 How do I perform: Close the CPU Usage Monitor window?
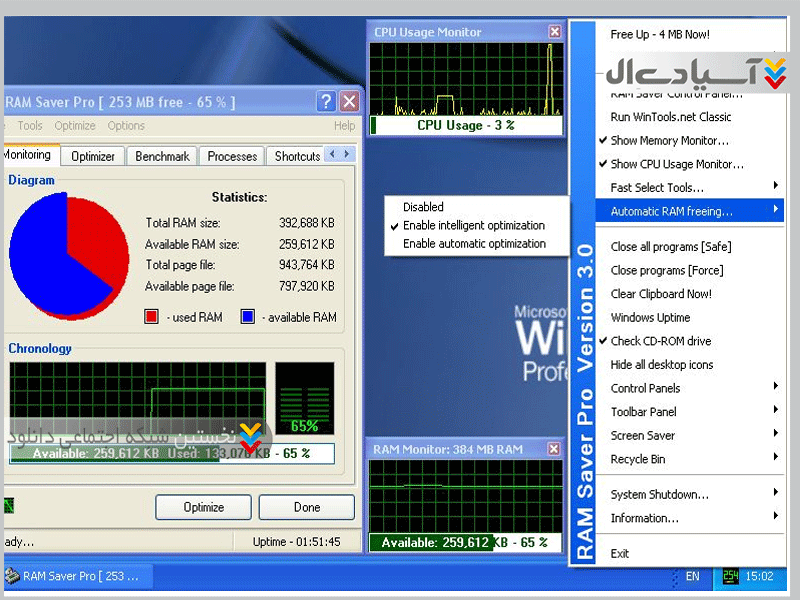coord(555,32)
